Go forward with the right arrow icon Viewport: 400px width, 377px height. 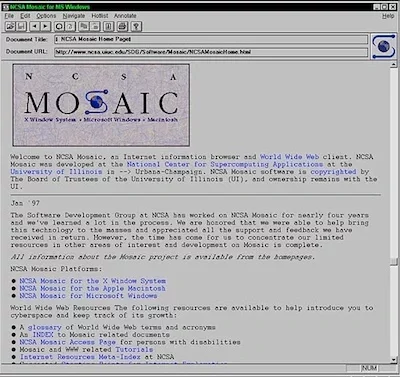[45, 26]
